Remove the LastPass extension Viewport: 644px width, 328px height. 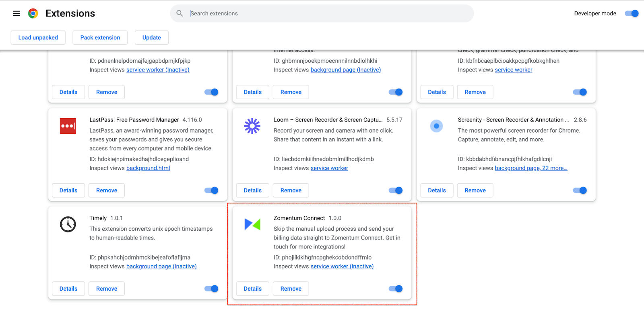107,190
